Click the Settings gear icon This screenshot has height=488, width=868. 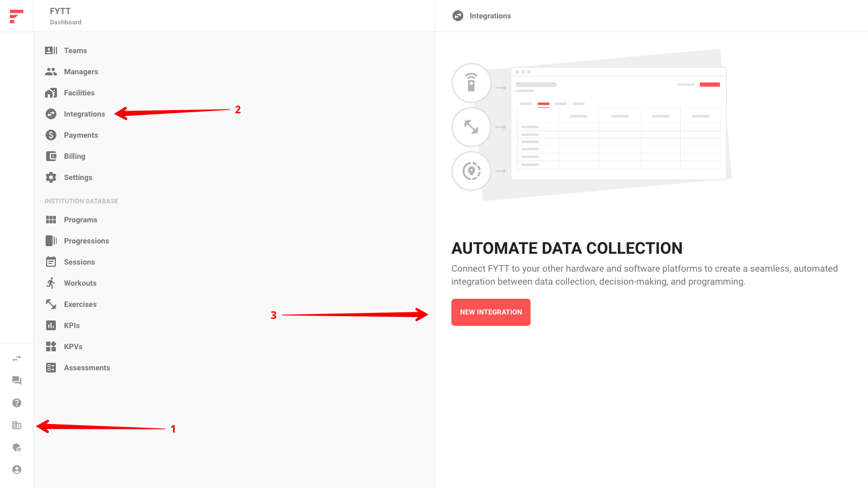coord(51,177)
